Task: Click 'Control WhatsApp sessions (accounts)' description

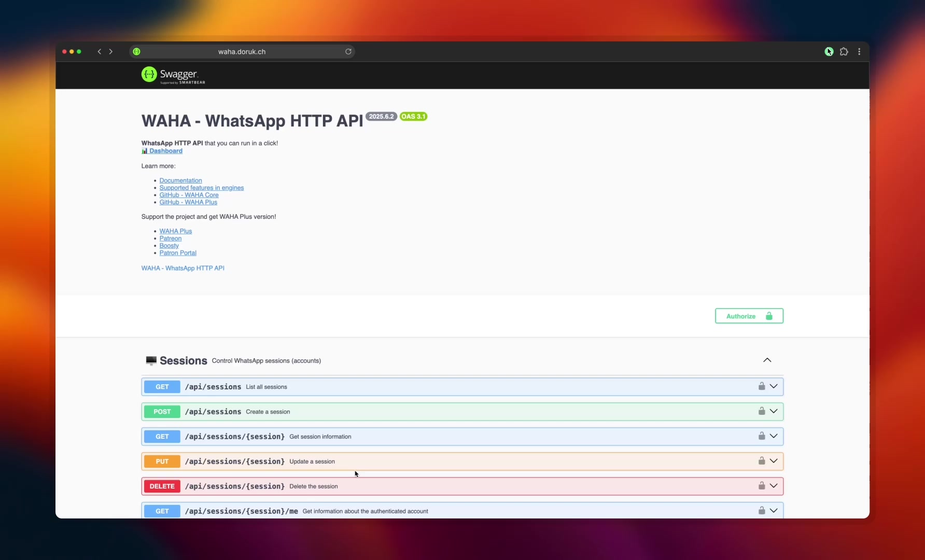Action: [x=267, y=361]
